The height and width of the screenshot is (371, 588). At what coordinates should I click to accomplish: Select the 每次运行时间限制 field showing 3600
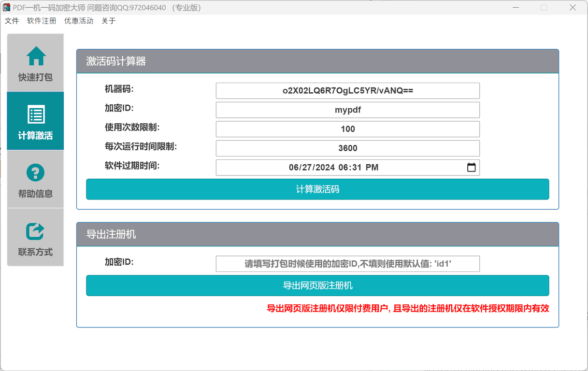(347, 148)
